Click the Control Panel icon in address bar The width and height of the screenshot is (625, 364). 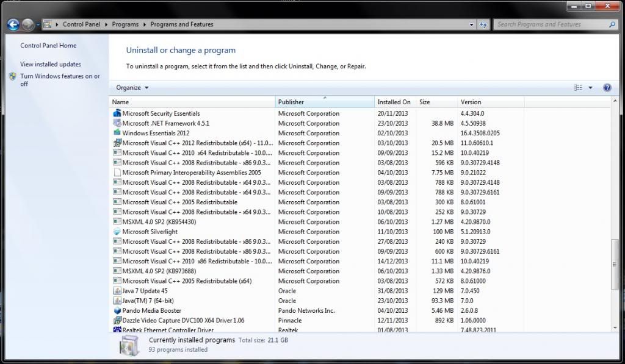[48, 24]
